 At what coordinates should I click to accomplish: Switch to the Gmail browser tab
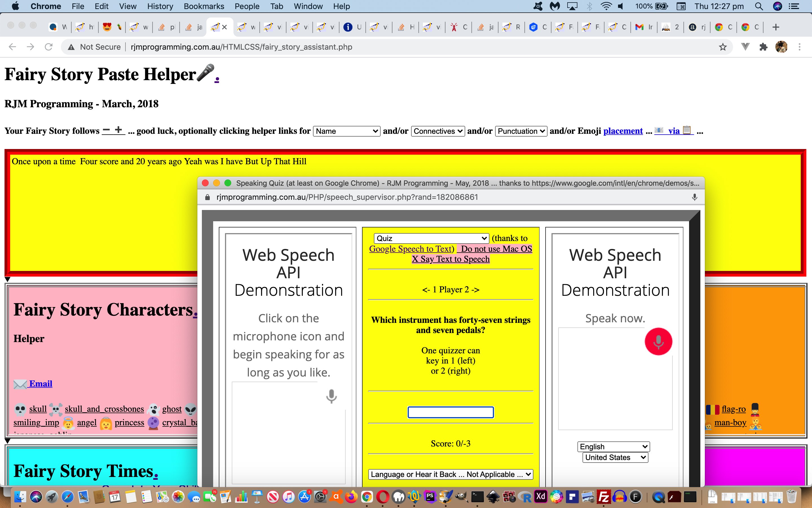[x=644, y=27]
